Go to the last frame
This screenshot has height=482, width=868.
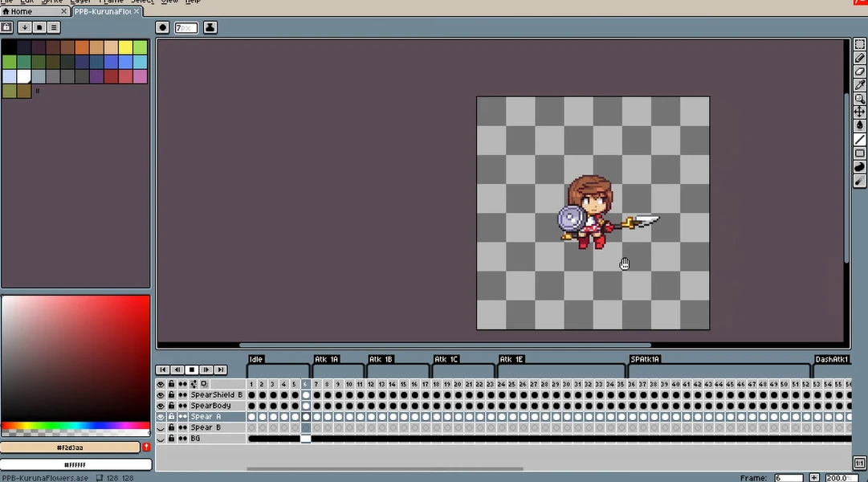click(220, 370)
